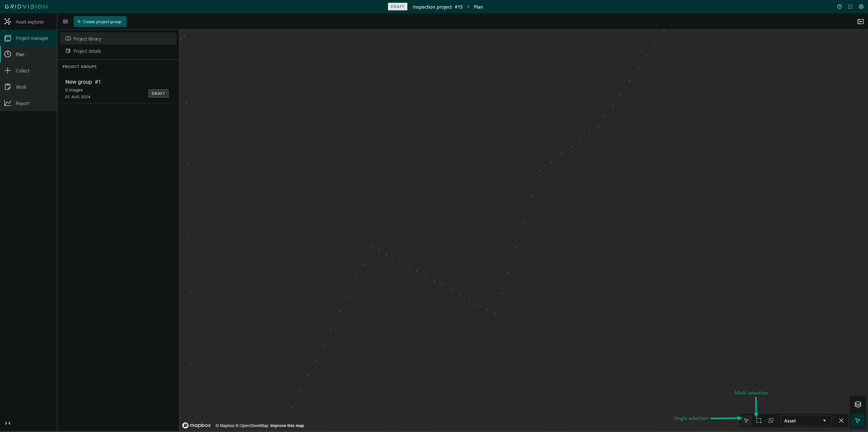Click the Improve this map link

(287, 426)
